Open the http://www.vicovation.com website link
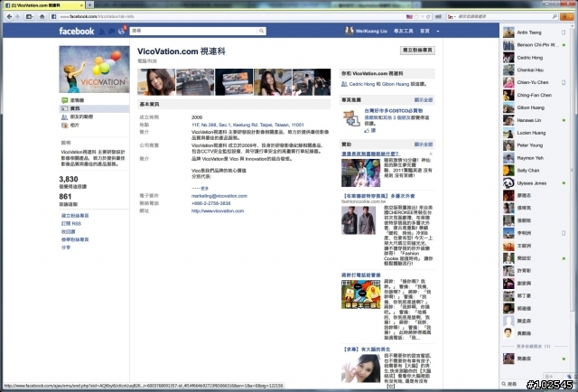This screenshot has height=392, width=578. [x=218, y=211]
